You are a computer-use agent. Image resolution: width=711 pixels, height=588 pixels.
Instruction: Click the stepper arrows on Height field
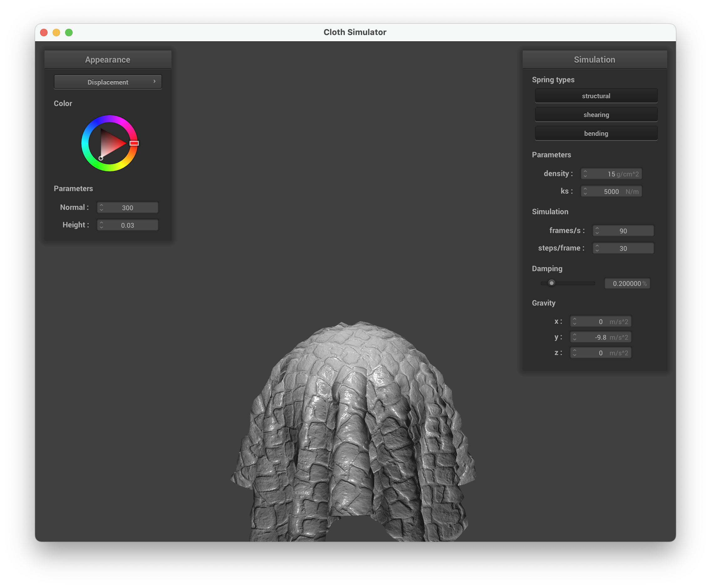(101, 225)
